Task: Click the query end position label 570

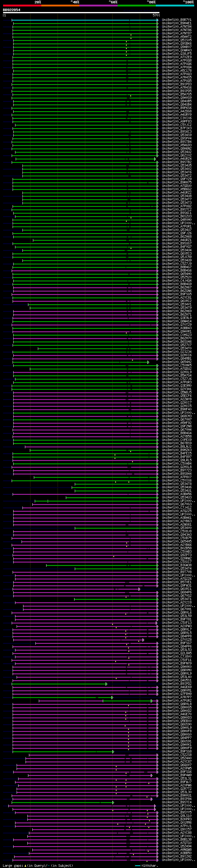Action: click(155, 15)
